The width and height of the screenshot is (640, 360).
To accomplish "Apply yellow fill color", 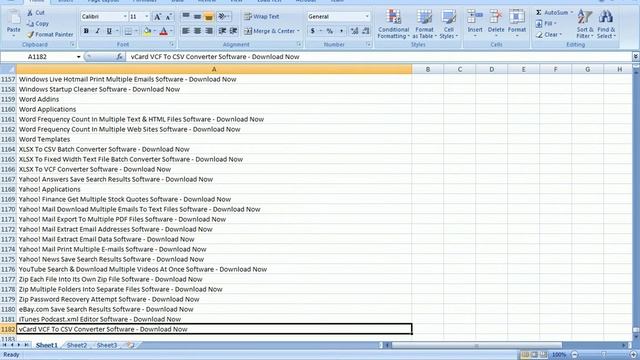I will 148,31.
